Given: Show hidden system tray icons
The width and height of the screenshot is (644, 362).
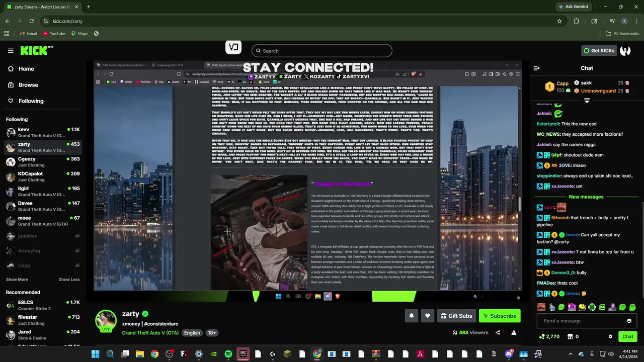Looking at the screenshot, I should (x=570, y=354).
